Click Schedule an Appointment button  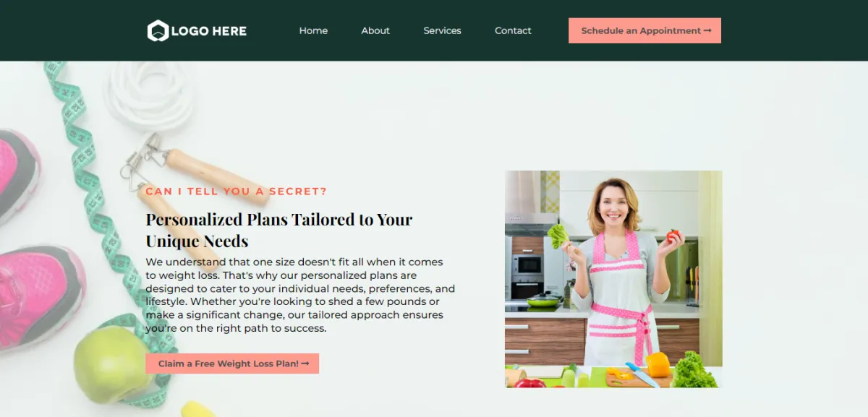644,30
